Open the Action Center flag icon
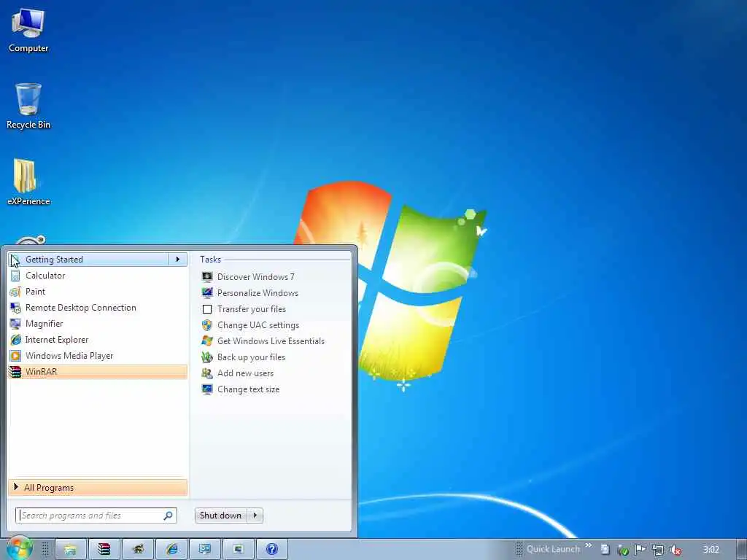The image size is (747, 560). [640, 550]
